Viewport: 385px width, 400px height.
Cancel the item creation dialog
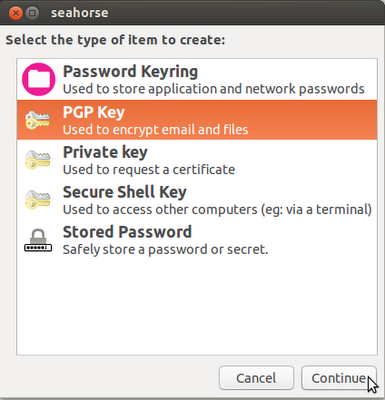pos(256,378)
